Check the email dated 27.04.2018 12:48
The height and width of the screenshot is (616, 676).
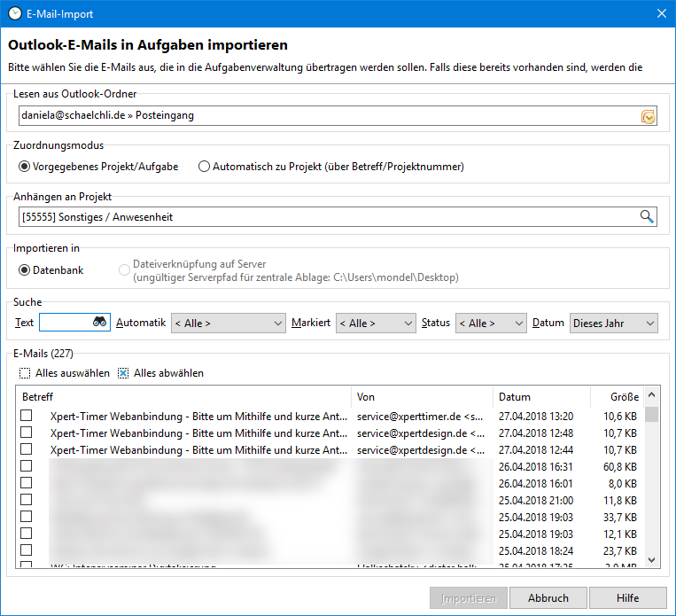[x=27, y=433]
